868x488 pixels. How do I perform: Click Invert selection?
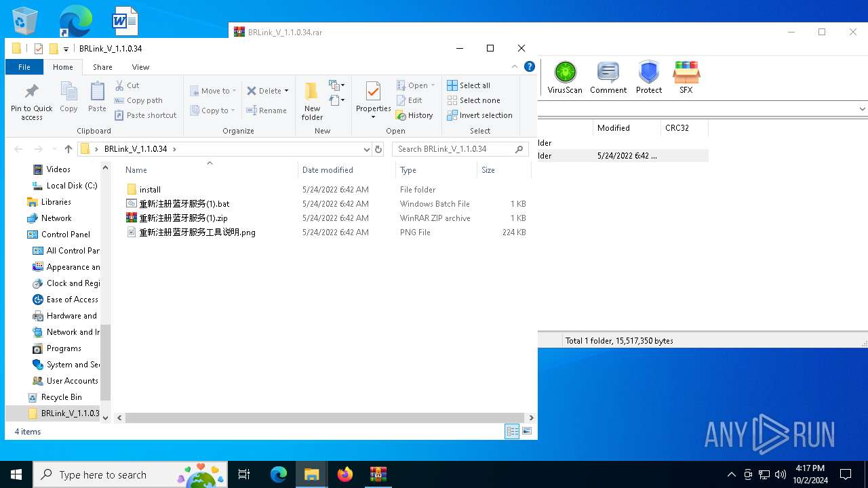pos(479,115)
